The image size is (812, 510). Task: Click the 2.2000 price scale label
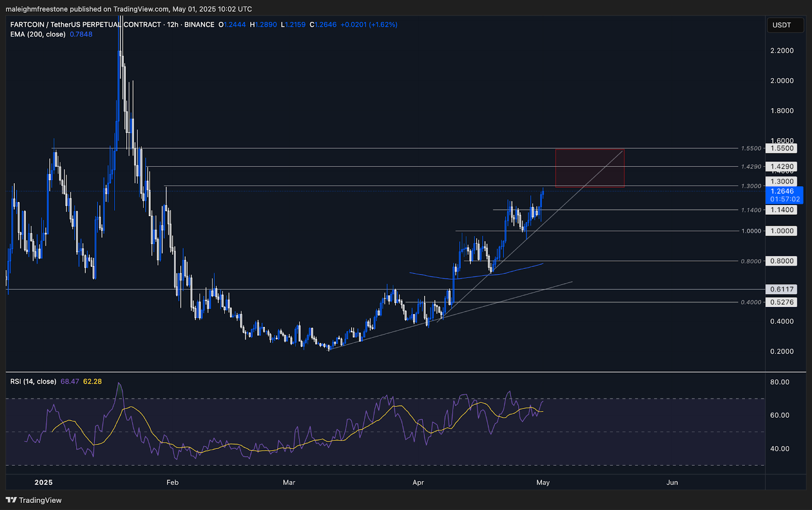click(782, 51)
